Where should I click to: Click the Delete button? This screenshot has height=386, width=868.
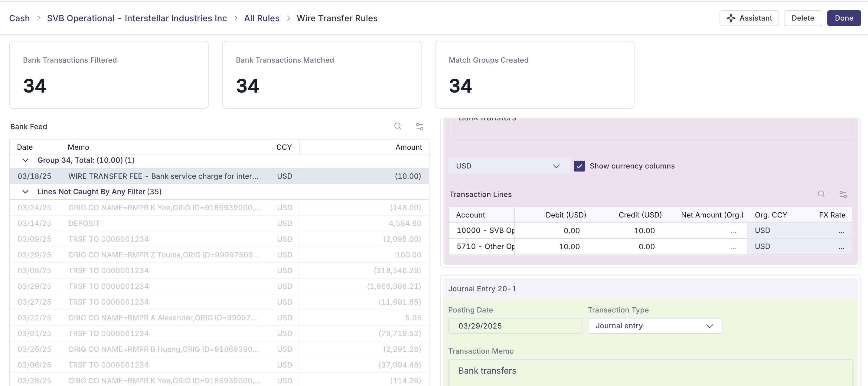[803, 18]
